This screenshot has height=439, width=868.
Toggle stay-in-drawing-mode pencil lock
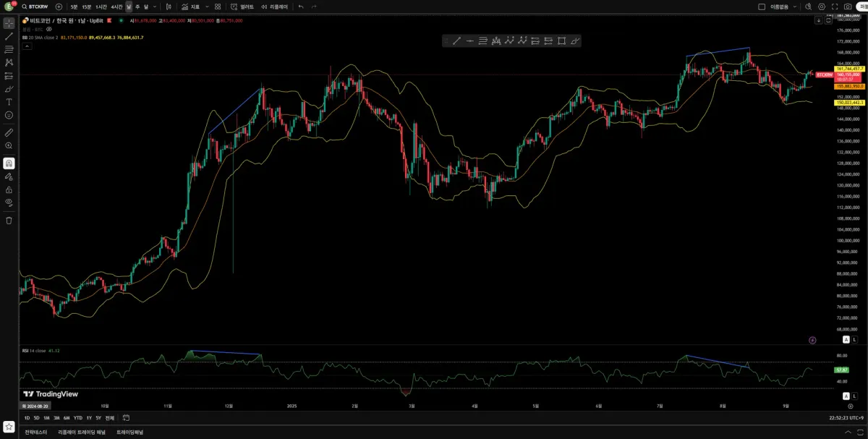click(9, 176)
